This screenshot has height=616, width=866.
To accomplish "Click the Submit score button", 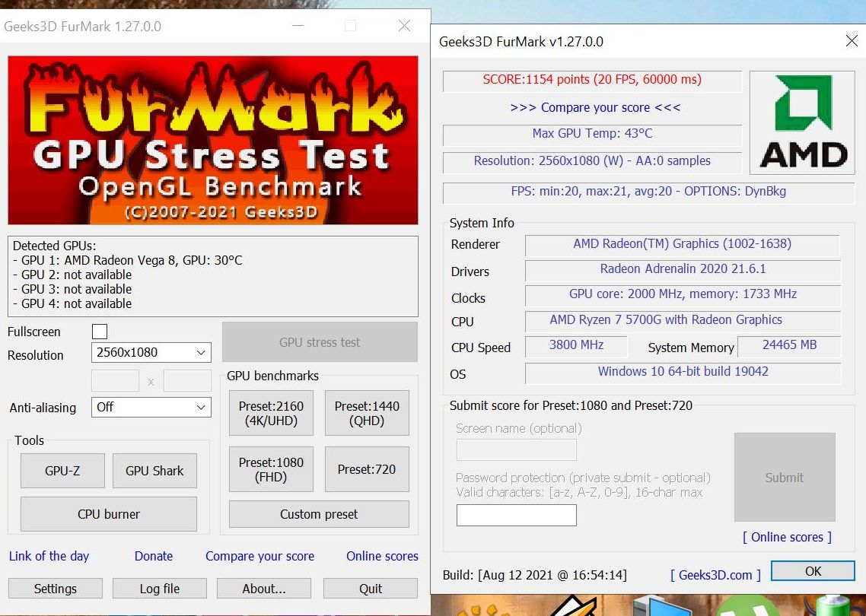I will pyautogui.click(x=785, y=478).
